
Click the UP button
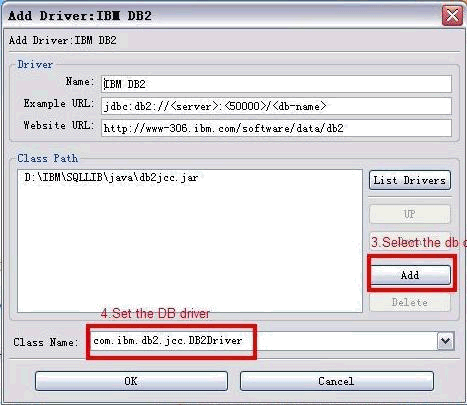[410, 214]
